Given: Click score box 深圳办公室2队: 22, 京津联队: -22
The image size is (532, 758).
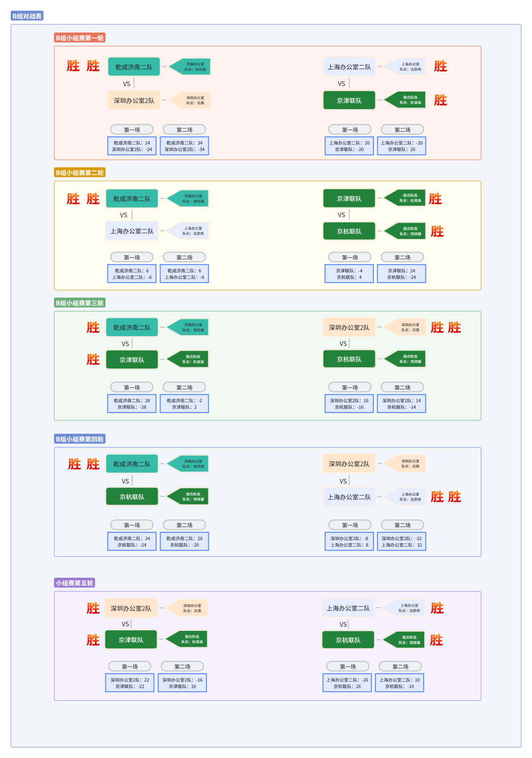Looking at the screenshot, I should pyautogui.click(x=130, y=683).
